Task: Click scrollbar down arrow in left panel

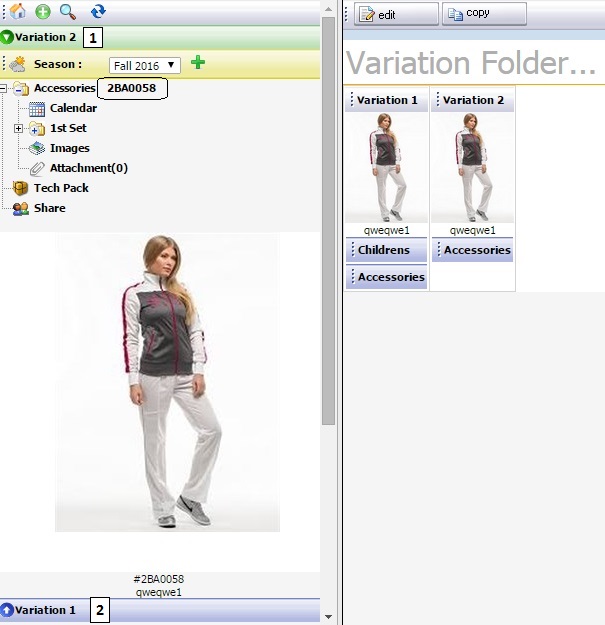Action: tap(328, 617)
